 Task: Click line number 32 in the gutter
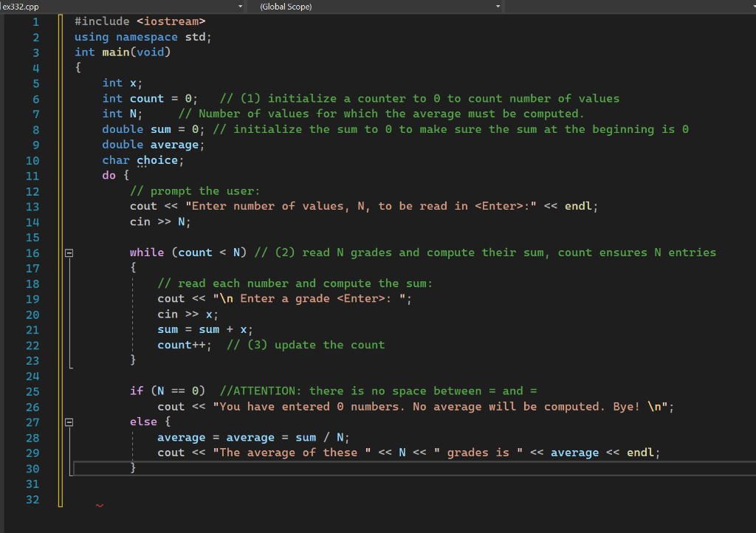pos(32,499)
